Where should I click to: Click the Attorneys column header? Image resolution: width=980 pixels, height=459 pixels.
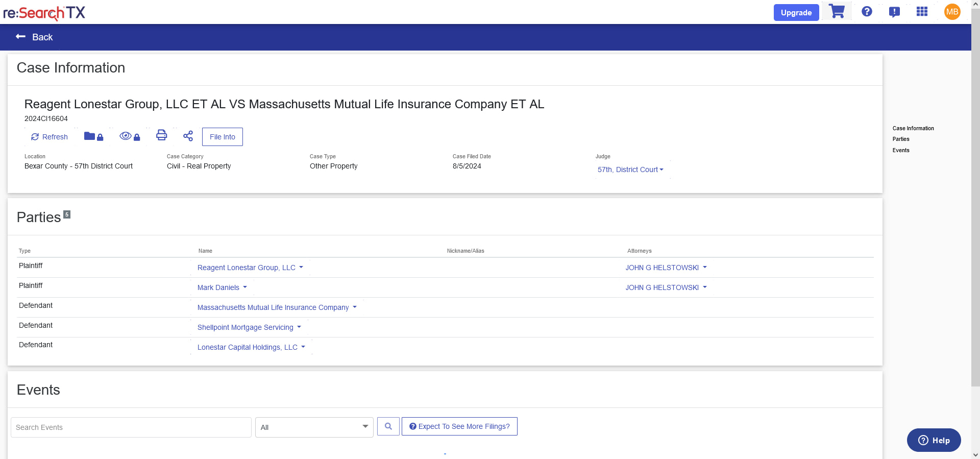click(x=640, y=251)
